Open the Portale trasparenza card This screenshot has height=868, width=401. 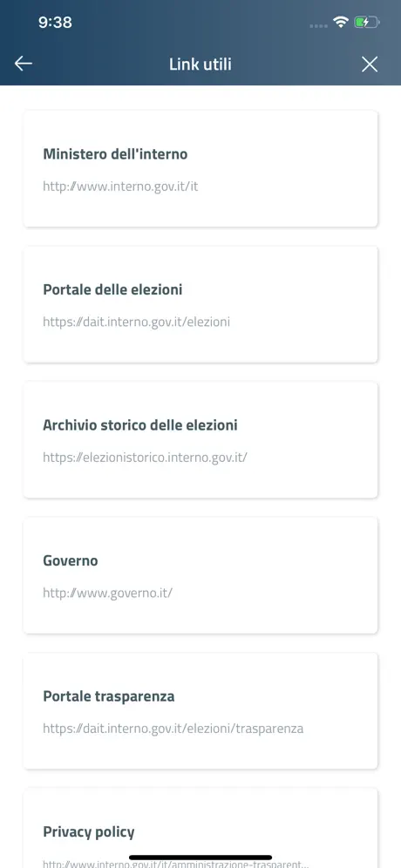tap(200, 711)
